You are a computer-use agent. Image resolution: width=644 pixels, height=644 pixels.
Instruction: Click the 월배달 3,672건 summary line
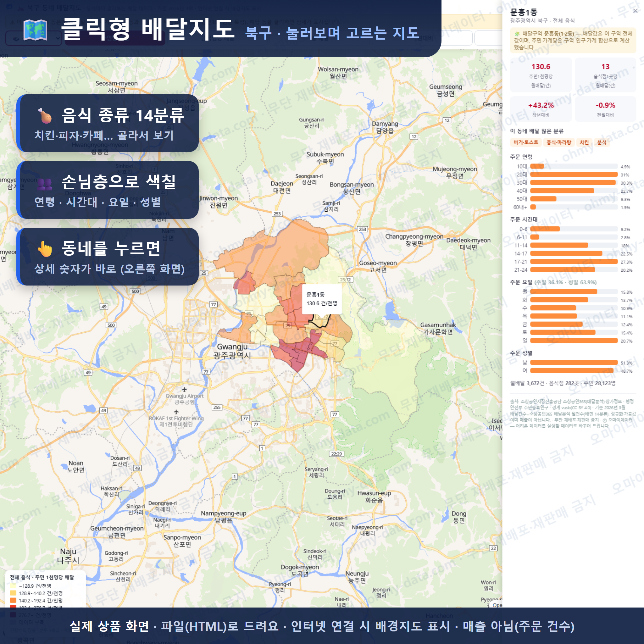563,383
